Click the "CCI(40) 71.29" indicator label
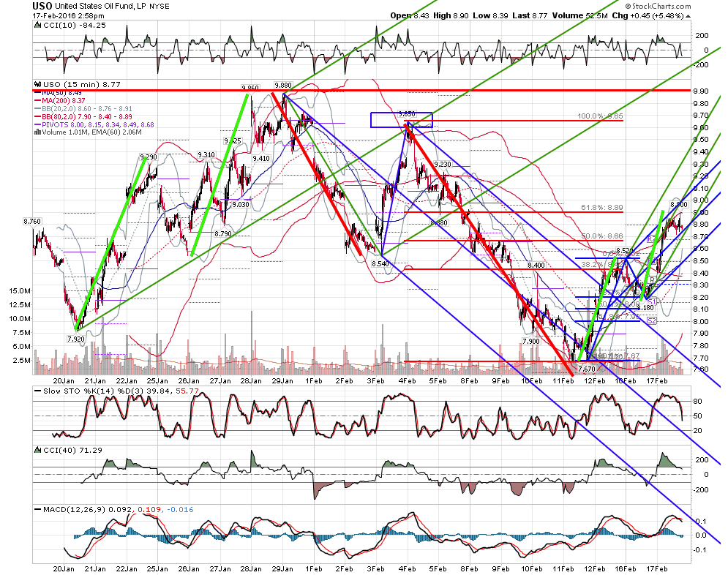The height and width of the screenshot is (575, 728). coord(72,450)
